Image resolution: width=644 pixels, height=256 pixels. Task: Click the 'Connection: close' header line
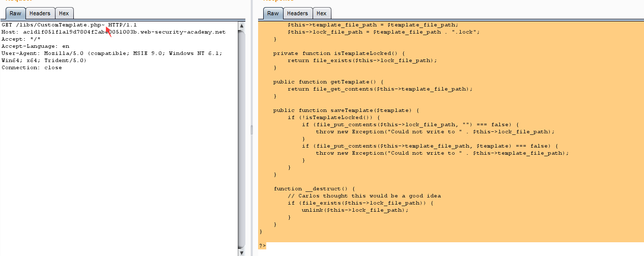coord(32,68)
